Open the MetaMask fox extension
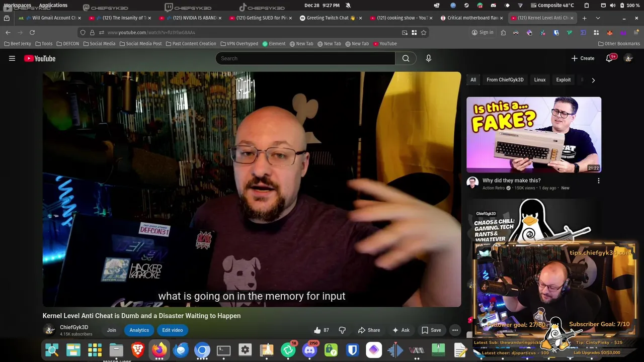644x362 pixels. pyautogui.click(x=610, y=32)
